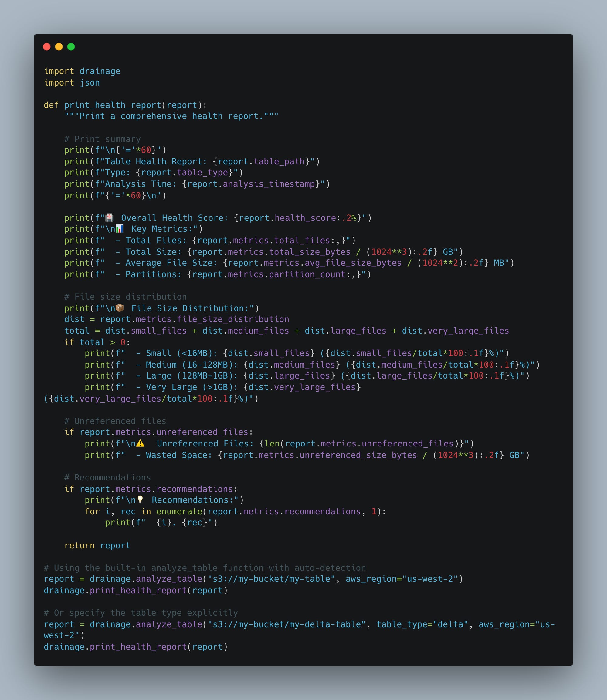Click the bar chart emoji before Key Metrics
The image size is (607, 700).
(120, 229)
